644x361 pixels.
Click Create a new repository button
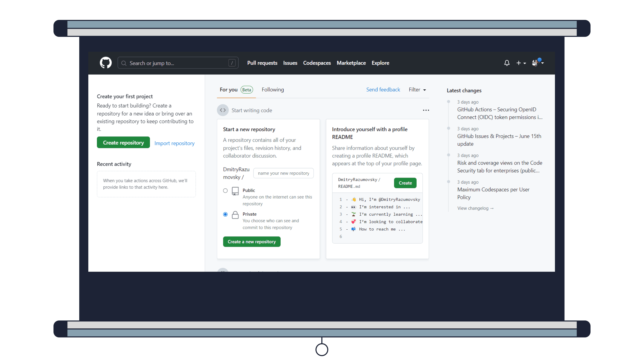pos(251,242)
